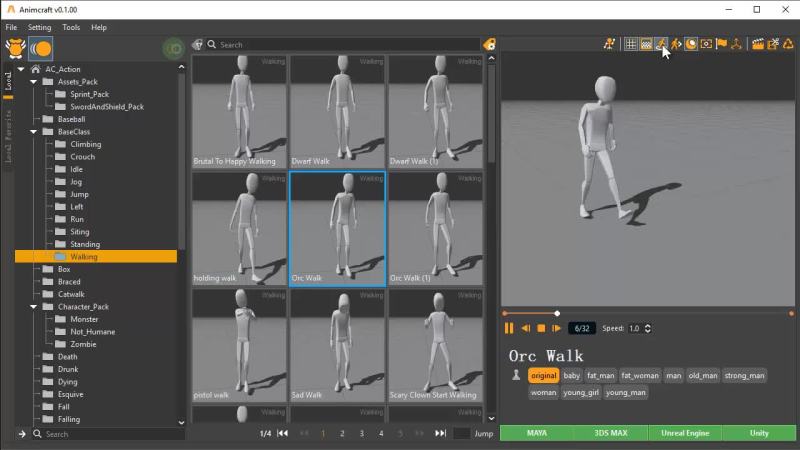Select the orange motion circle icon

point(40,48)
